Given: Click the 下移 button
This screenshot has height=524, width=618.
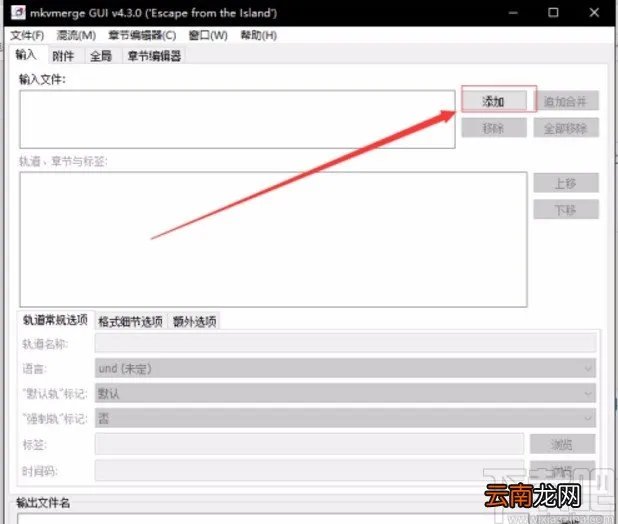Looking at the screenshot, I should tap(566, 210).
